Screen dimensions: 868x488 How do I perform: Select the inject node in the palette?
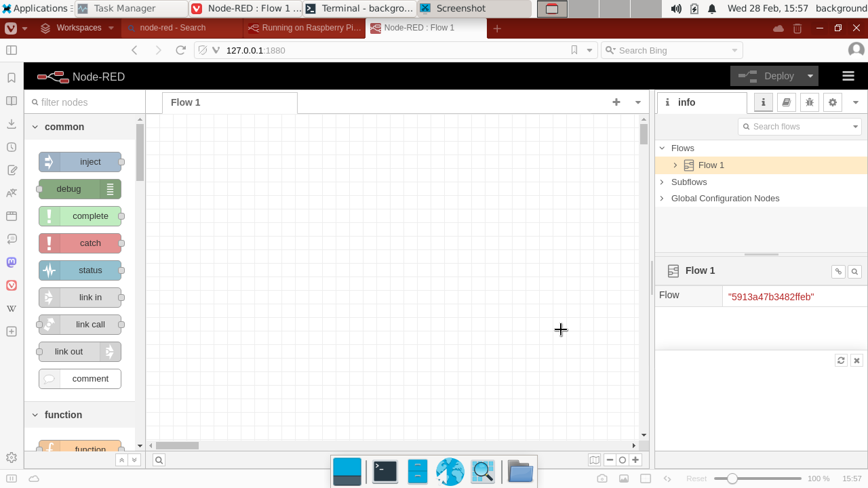click(x=80, y=161)
